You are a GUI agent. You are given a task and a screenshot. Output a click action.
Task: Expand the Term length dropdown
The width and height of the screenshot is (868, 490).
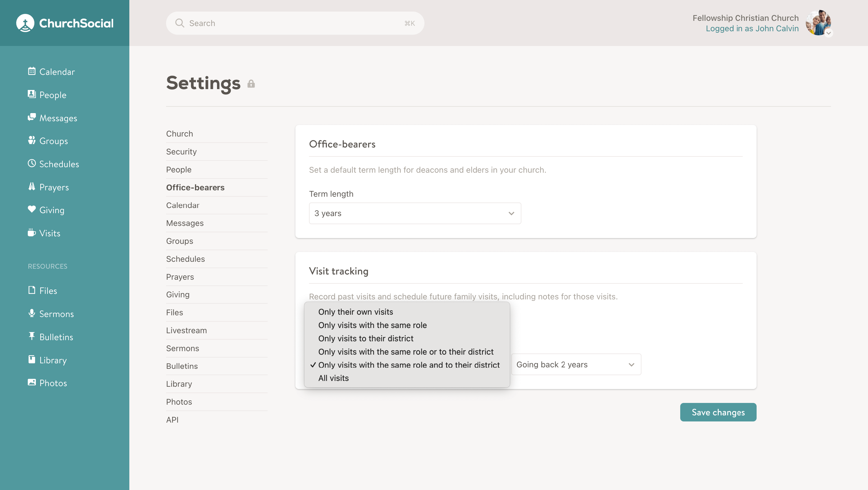click(415, 213)
